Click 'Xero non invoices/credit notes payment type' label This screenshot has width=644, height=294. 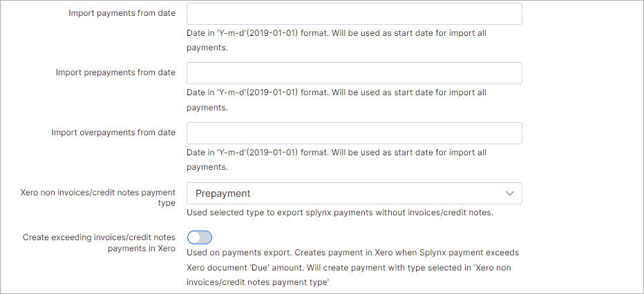98,197
